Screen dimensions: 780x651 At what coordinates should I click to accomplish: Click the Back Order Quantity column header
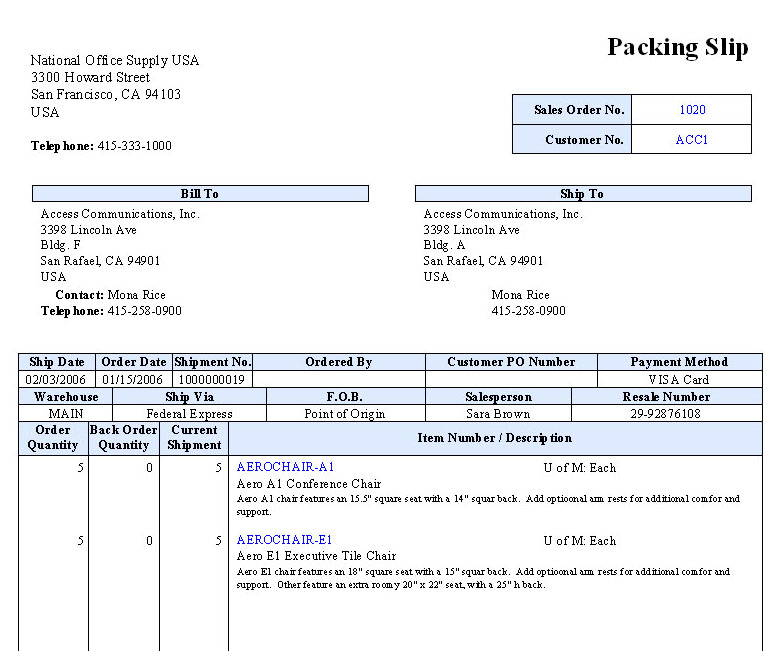[x=124, y=438]
